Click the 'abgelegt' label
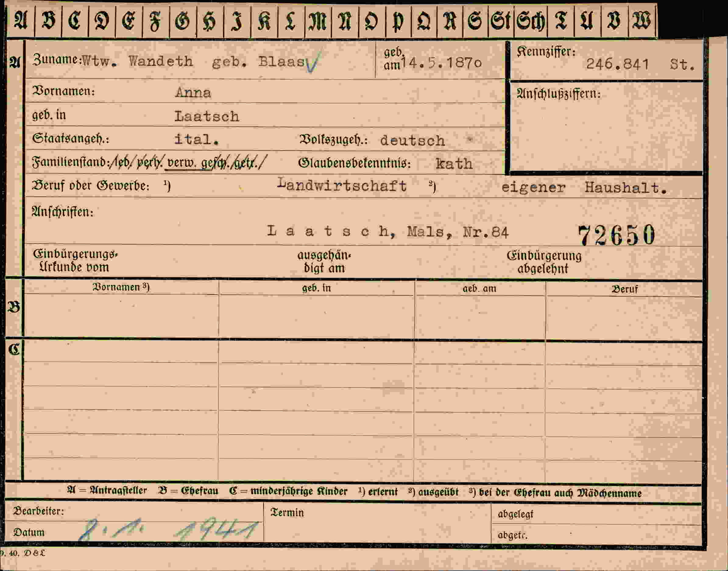Viewport: 728px width, 571px height. point(515,514)
